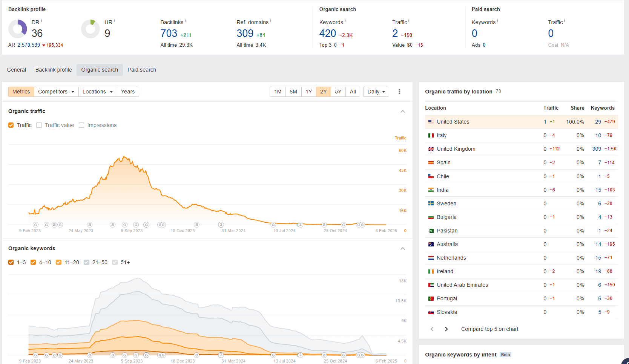Click the United Kingdom flag icon
629x364 pixels.
tap(431, 149)
